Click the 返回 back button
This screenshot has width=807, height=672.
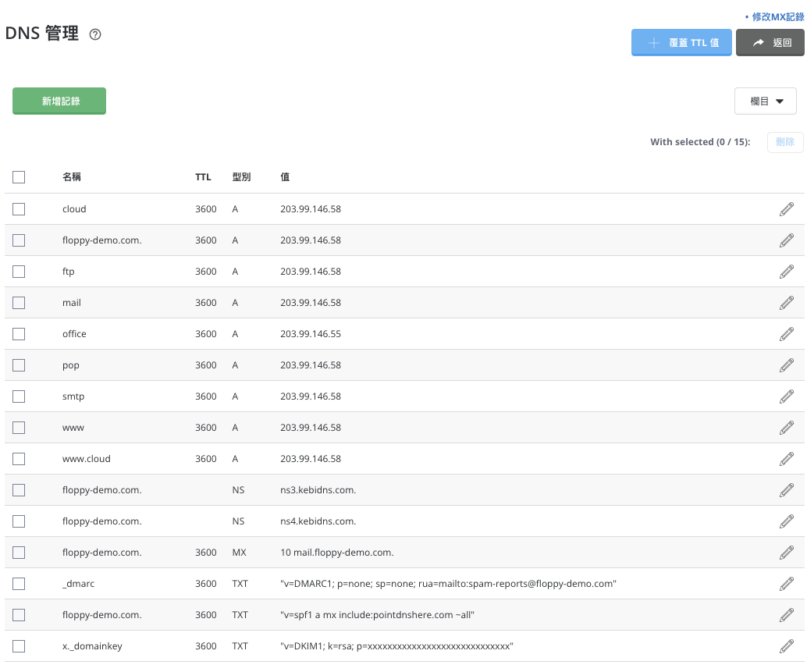pyautogui.click(x=770, y=43)
